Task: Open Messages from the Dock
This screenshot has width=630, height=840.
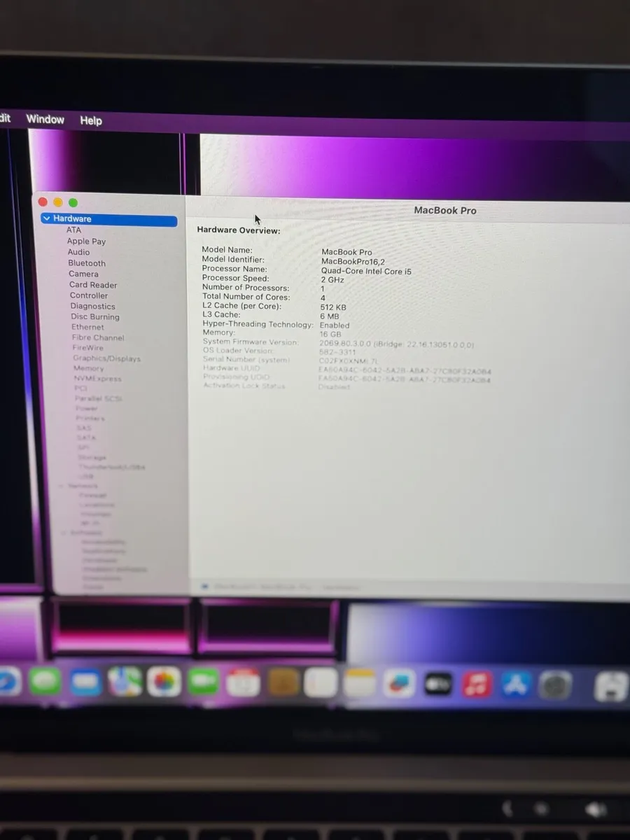Action: pos(45,682)
